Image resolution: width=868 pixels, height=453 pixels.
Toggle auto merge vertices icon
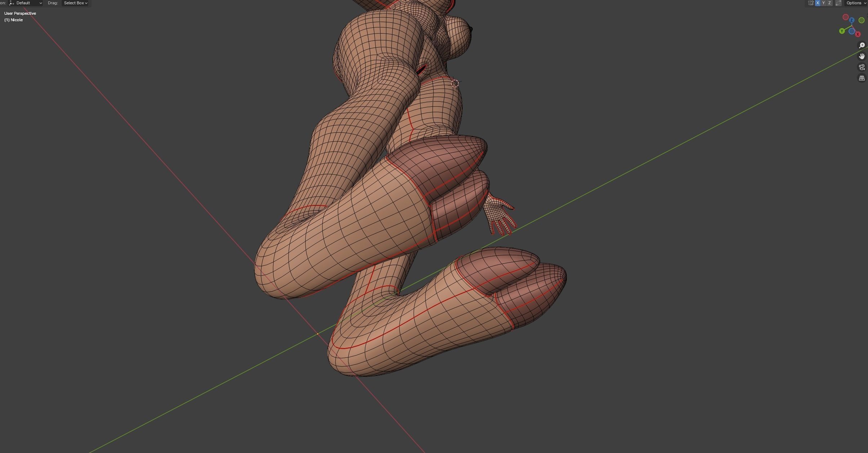pos(838,3)
